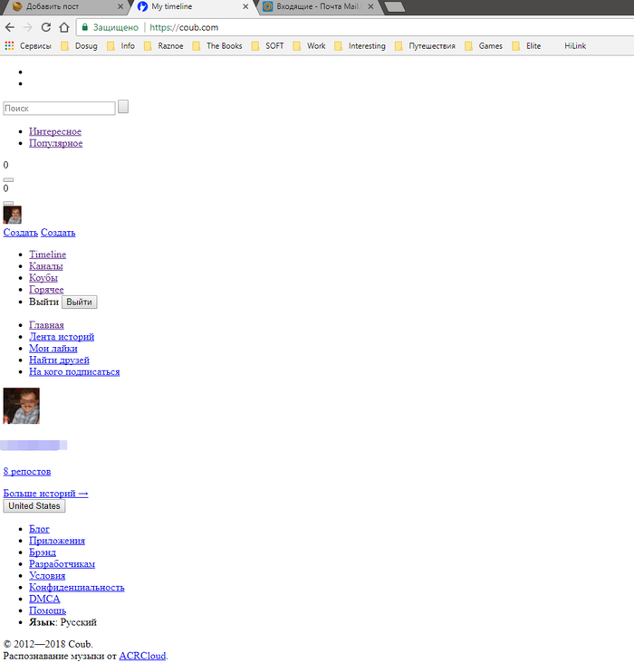Open the 8 репостов link
This screenshot has width=634, height=672.
(x=27, y=471)
